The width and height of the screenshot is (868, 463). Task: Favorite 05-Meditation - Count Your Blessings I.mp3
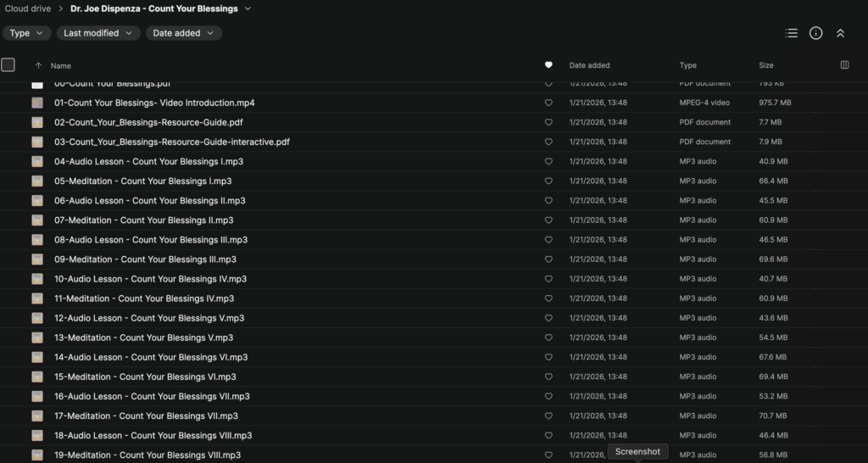pyautogui.click(x=548, y=181)
